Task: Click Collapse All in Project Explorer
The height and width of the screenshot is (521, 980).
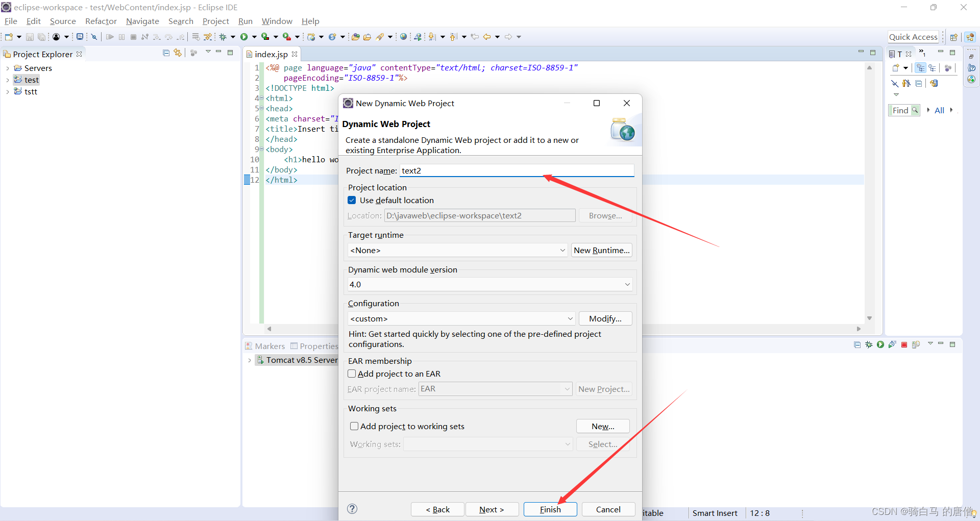Action: (166, 53)
